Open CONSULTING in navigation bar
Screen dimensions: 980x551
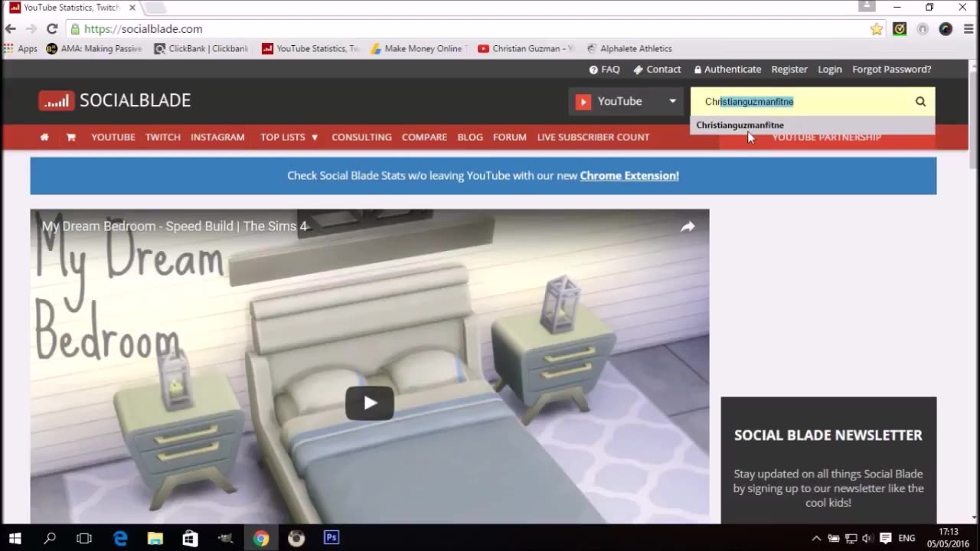[361, 137]
